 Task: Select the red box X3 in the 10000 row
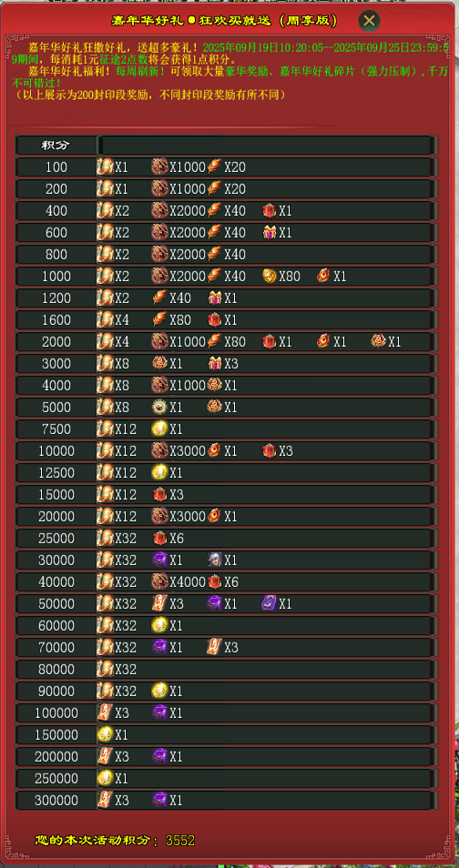coord(270,450)
